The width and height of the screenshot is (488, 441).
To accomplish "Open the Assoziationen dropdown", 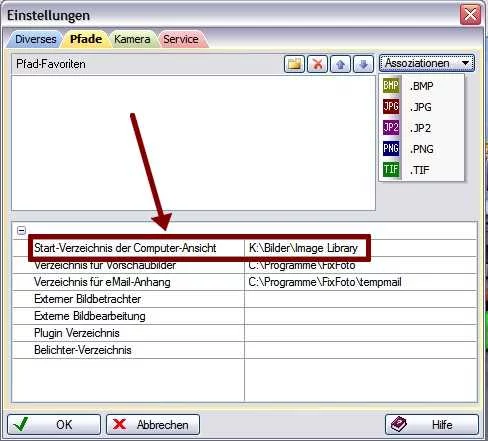I will (x=427, y=63).
